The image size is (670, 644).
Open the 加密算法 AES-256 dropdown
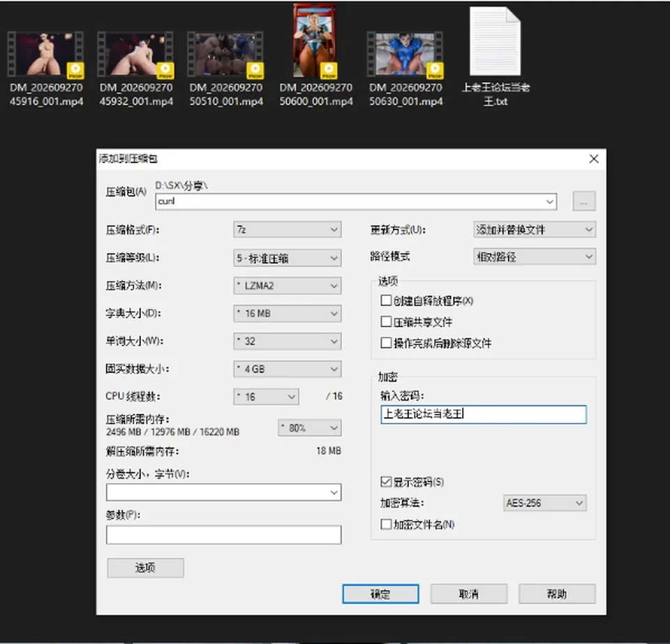point(545,503)
